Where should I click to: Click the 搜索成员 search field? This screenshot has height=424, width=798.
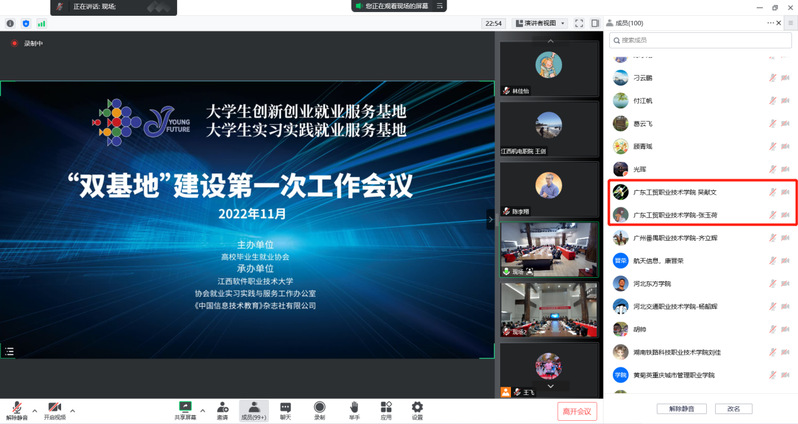[700, 40]
